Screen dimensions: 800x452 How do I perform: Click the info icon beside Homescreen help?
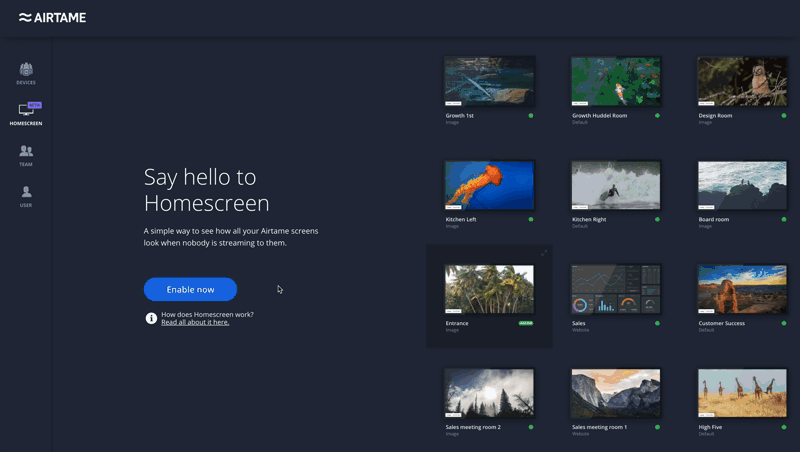pyautogui.click(x=151, y=318)
